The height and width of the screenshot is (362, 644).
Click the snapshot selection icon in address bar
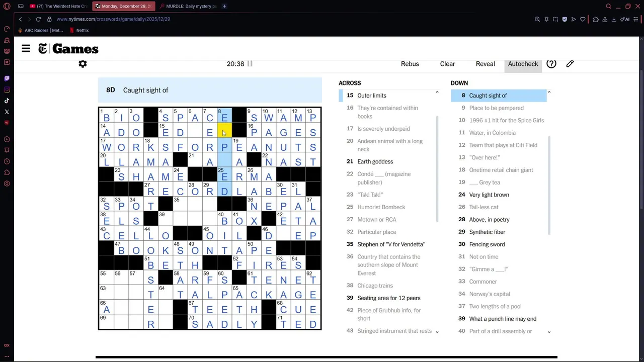[x=555, y=19]
